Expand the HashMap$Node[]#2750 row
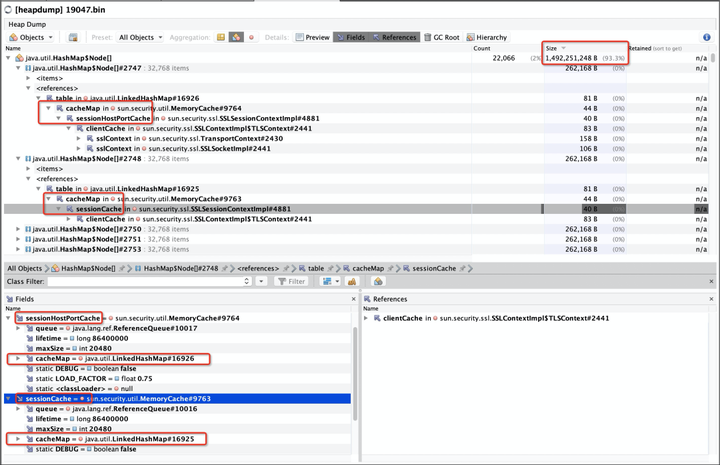The height and width of the screenshot is (465, 720). pos(18,229)
